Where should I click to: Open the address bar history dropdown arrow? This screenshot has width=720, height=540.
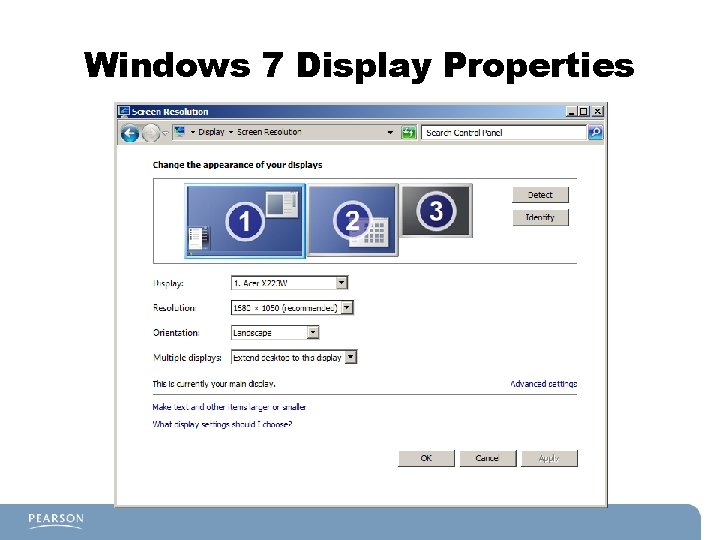[x=390, y=132]
